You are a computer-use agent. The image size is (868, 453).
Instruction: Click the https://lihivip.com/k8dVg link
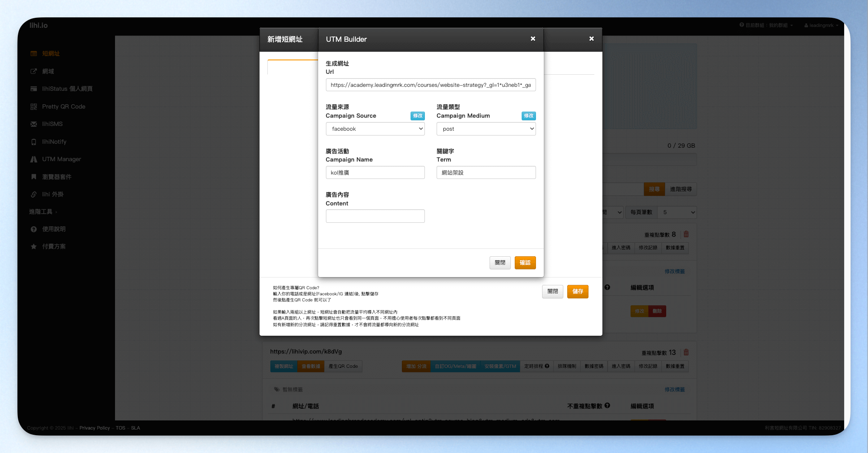click(x=306, y=351)
